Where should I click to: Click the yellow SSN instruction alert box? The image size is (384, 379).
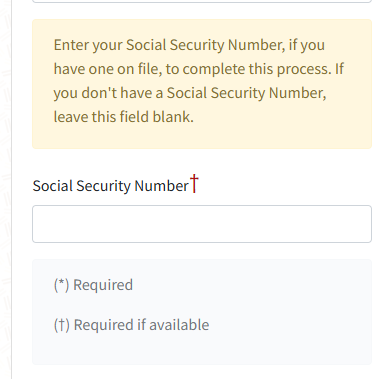click(x=202, y=84)
